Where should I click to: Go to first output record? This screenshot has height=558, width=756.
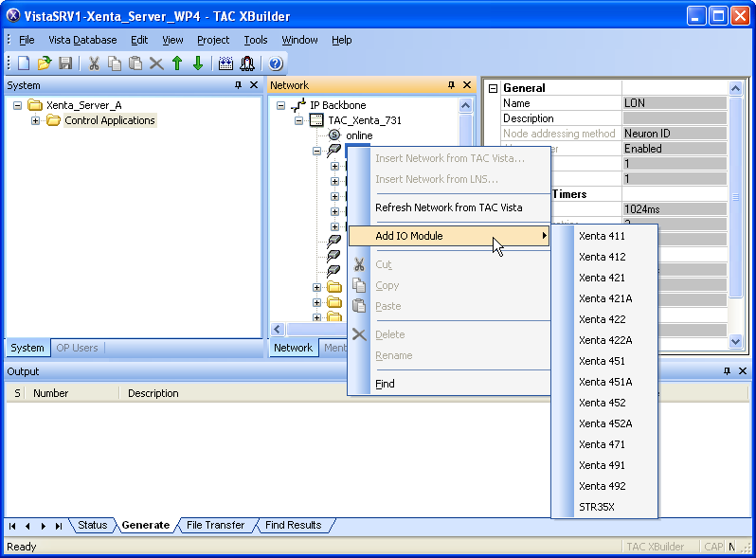tap(12, 526)
